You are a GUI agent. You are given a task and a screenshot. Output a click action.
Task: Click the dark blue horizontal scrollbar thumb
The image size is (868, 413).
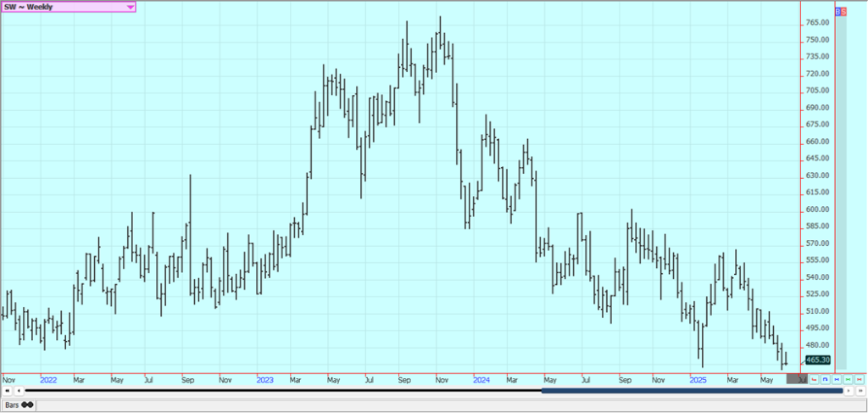pyautogui.click(x=691, y=391)
